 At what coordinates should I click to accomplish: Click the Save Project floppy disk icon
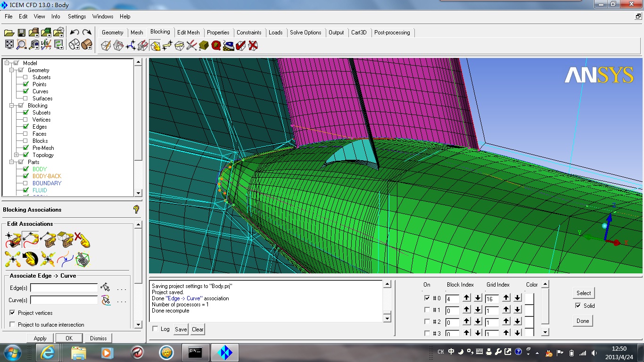[x=21, y=33]
